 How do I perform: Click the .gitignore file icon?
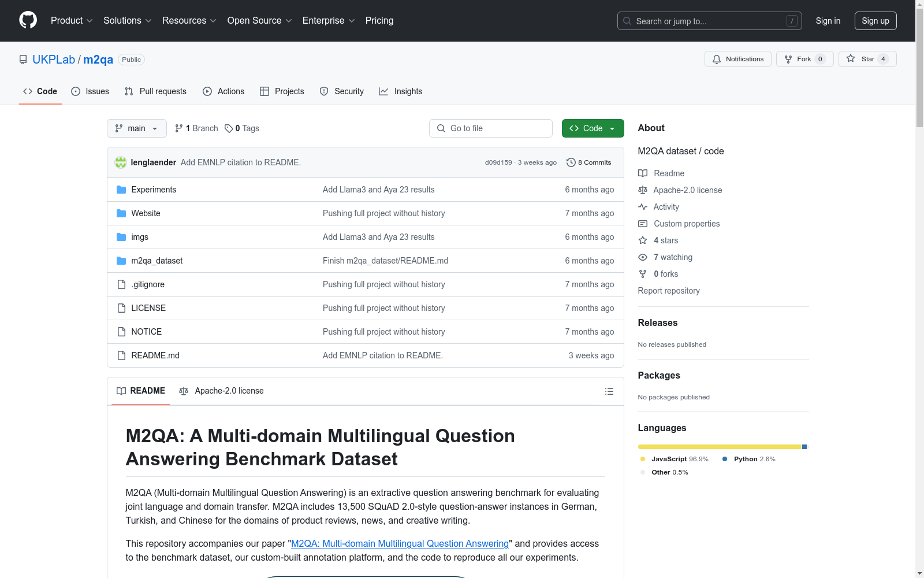[x=121, y=284]
